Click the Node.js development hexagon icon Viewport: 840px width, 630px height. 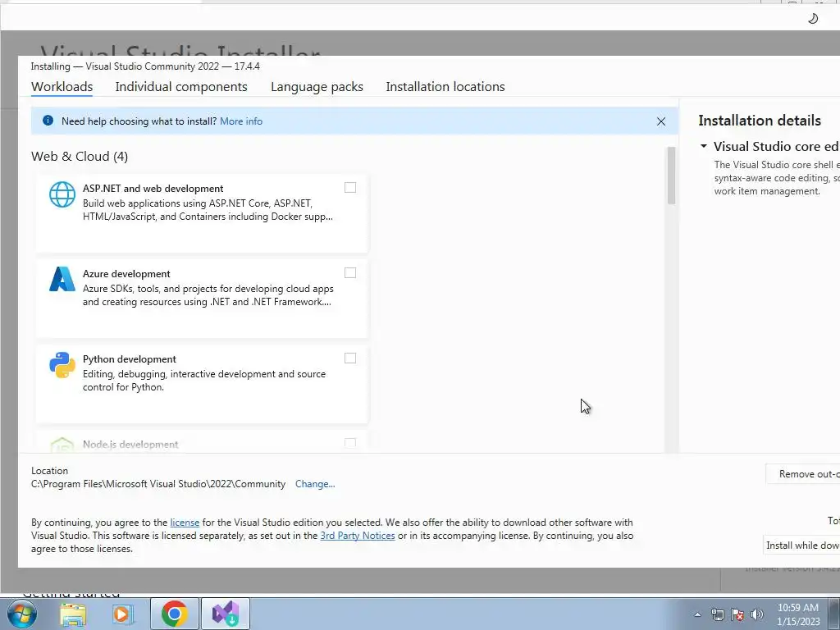(62, 445)
